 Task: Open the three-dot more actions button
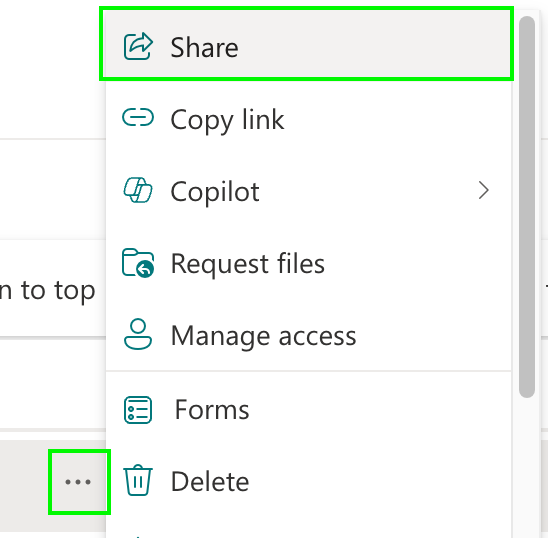78,482
